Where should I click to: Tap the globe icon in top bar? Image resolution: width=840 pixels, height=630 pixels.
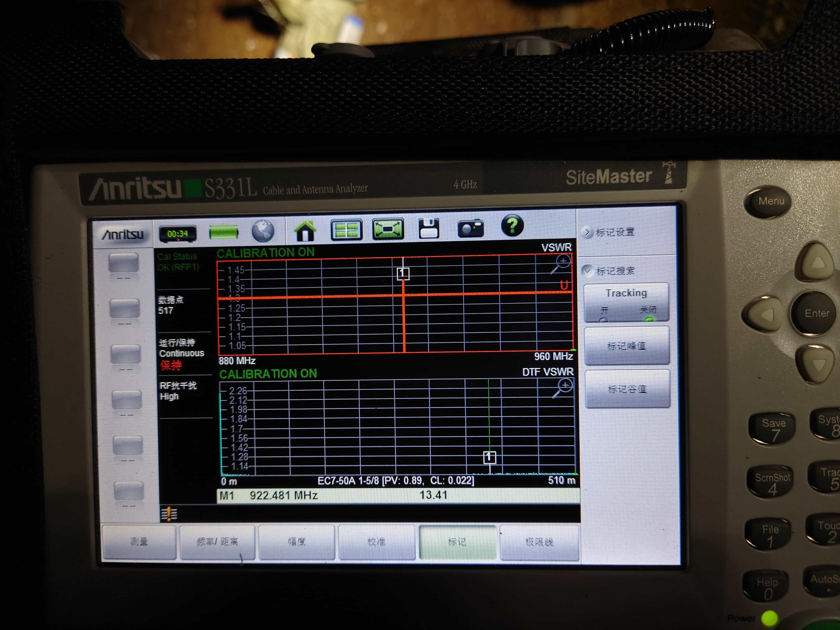[263, 231]
